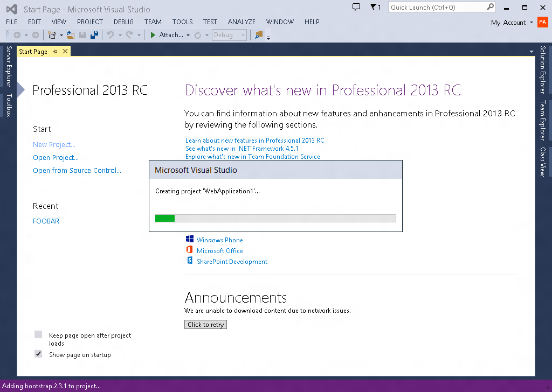The image size is (552, 392).
Task: Open the TEST menu
Action: pos(210,22)
